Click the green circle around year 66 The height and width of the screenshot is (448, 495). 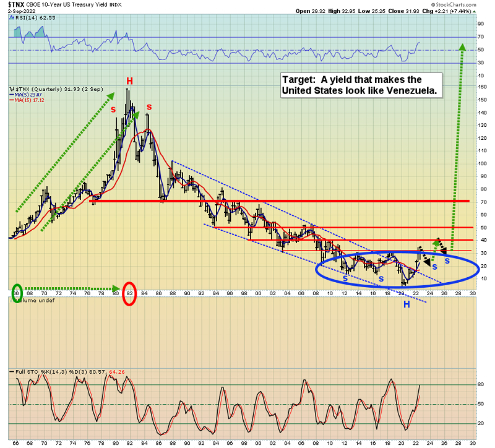(17, 293)
